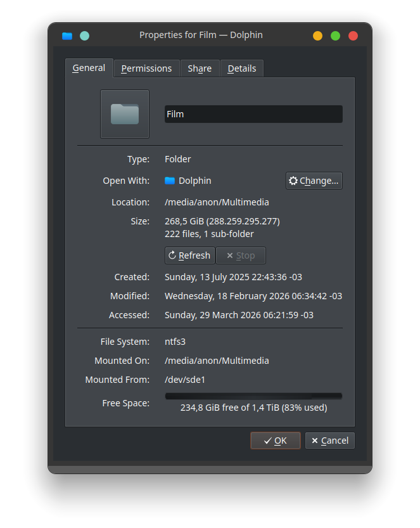Click the Dolphin label next to Open With
The width and height of the screenshot is (420, 528).
click(x=195, y=181)
